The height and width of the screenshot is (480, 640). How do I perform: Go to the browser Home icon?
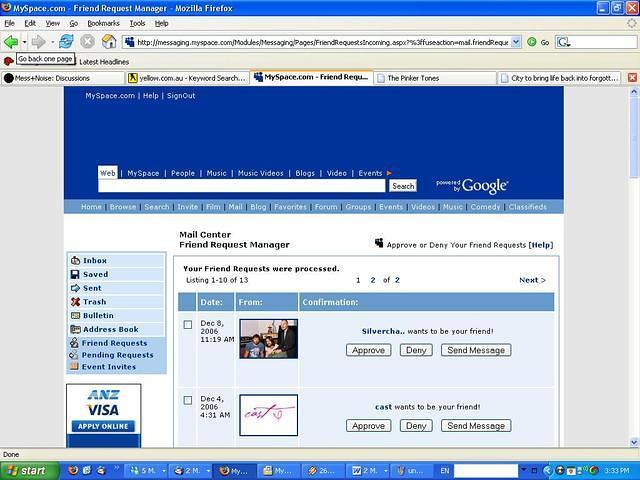[x=109, y=42]
